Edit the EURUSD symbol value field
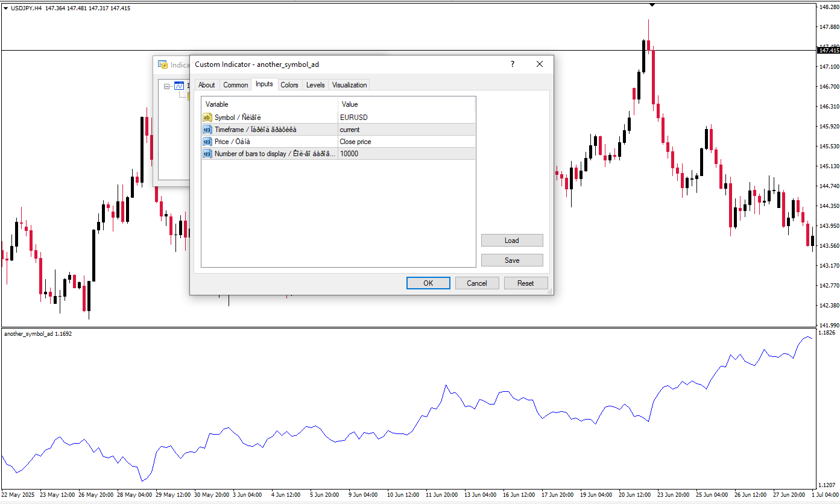Screen dimensions: 840x504 point(406,118)
